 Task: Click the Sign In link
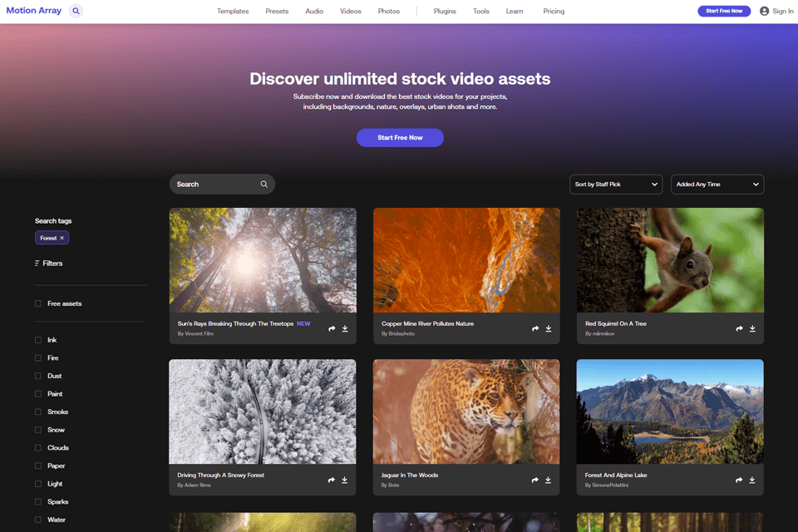(x=783, y=11)
